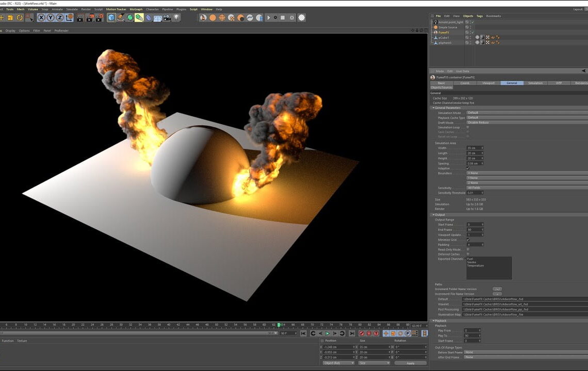Select the FumeFX object icon in the Objects manager
The image size is (588, 371).
[435, 32]
